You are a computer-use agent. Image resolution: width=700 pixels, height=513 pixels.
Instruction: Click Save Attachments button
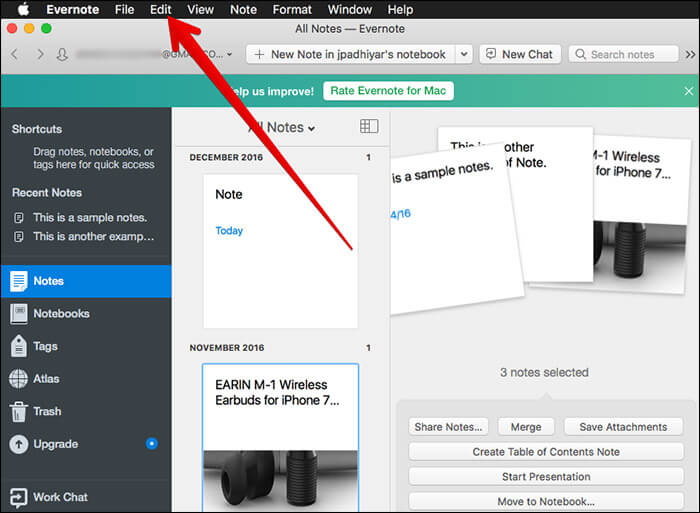pyautogui.click(x=623, y=427)
